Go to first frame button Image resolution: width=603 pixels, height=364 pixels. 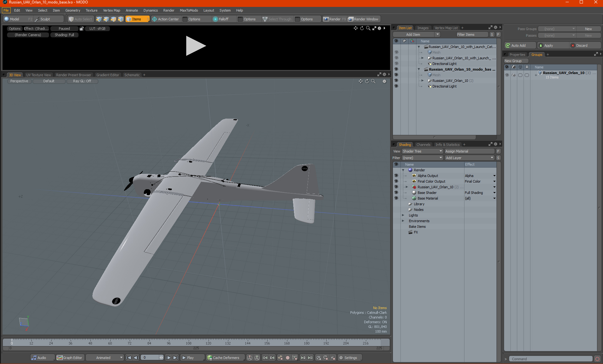pyautogui.click(x=128, y=358)
